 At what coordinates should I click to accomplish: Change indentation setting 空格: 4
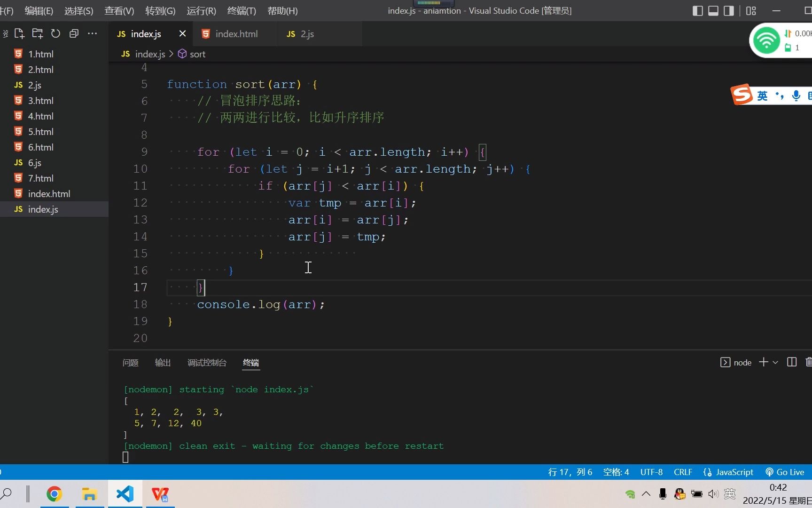pyautogui.click(x=616, y=472)
